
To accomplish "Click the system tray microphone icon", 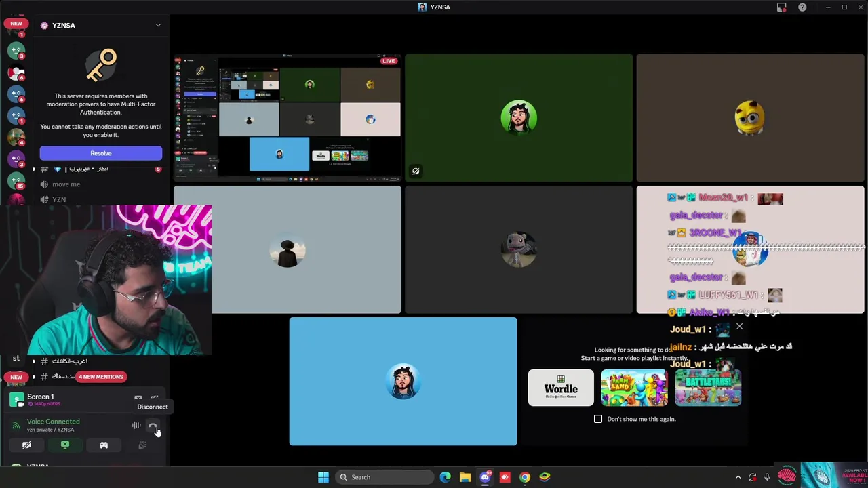I will tap(767, 477).
